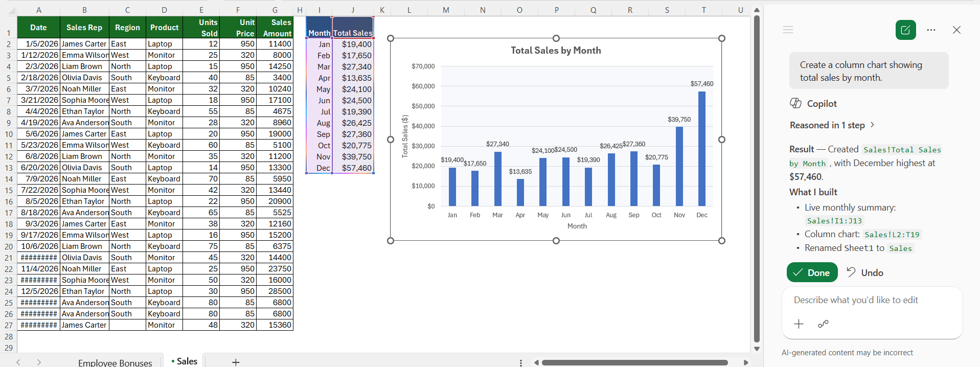The height and width of the screenshot is (367, 980).
Task: Close the Copilot side pane
Action: [956, 30]
